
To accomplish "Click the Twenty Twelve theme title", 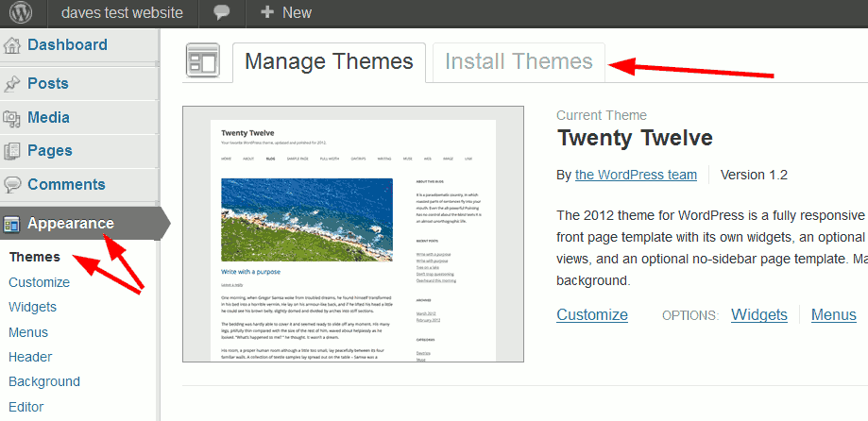I will (x=635, y=138).
